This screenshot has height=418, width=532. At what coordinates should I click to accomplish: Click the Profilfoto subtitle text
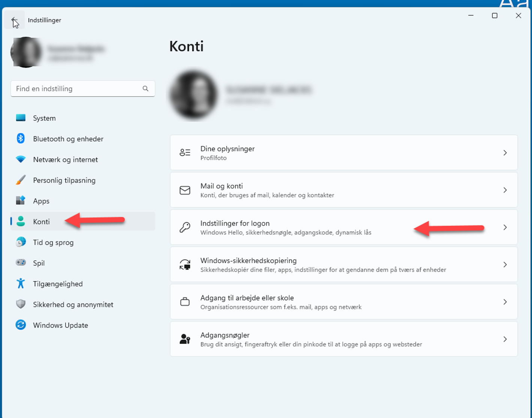[213, 158]
